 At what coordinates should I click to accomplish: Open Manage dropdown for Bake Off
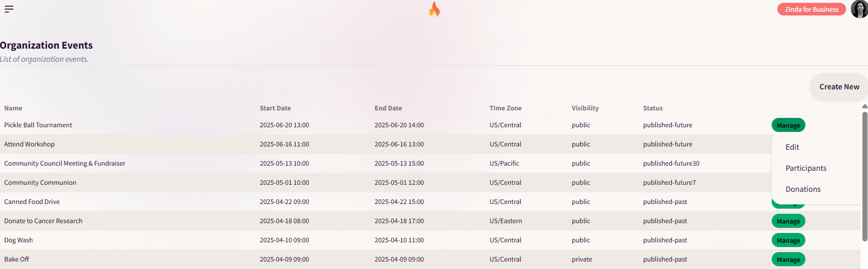(x=788, y=260)
